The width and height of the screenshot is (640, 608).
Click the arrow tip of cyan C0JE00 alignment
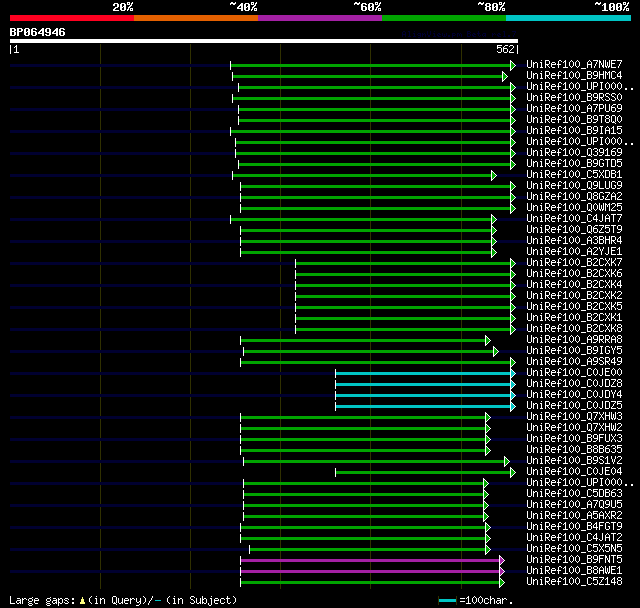coord(513,373)
